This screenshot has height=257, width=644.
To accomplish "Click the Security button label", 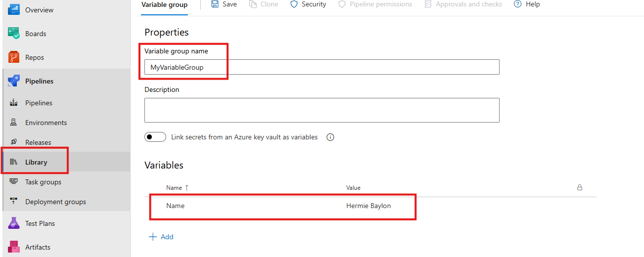I will pyautogui.click(x=314, y=4).
